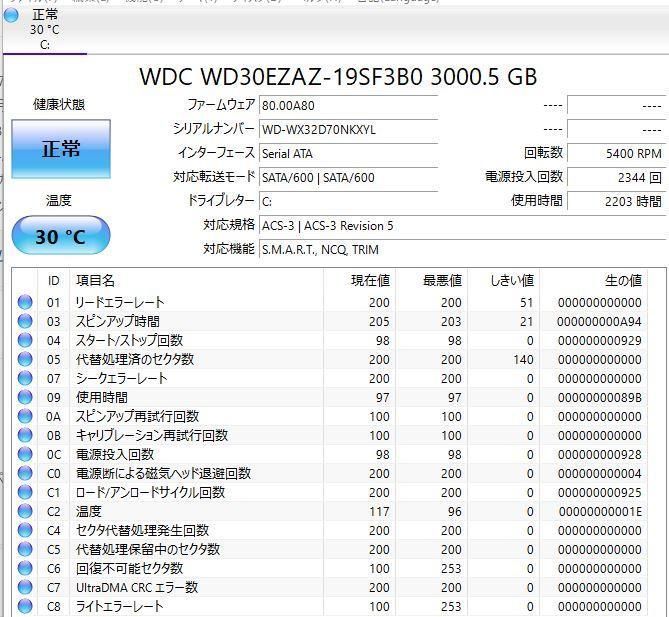
Task: Select the シークエラーレート attribute row
Action: pyautogui.click(x=330, y=378)
